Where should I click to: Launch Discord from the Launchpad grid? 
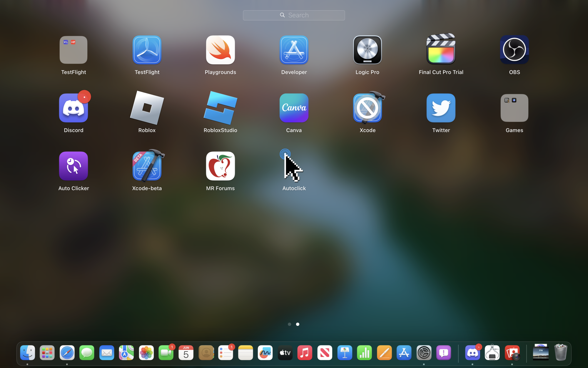click(x=73, y=108)
